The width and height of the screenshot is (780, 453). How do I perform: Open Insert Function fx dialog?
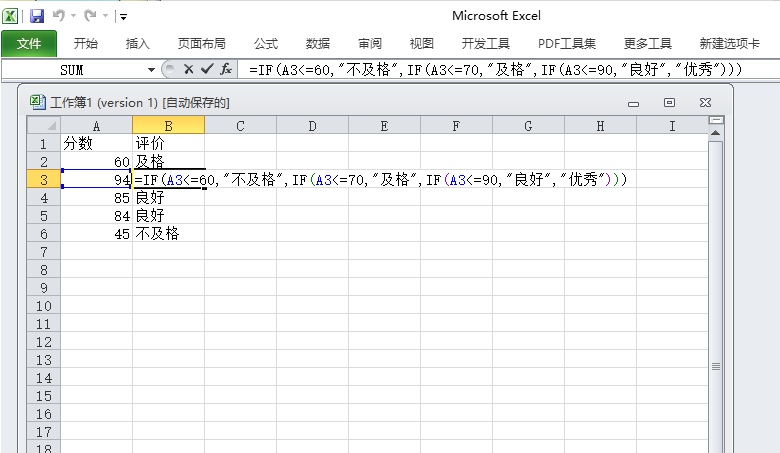coord(226,70)
